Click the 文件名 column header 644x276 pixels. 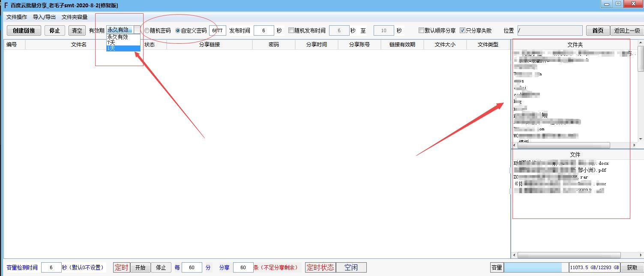(79, 45)
